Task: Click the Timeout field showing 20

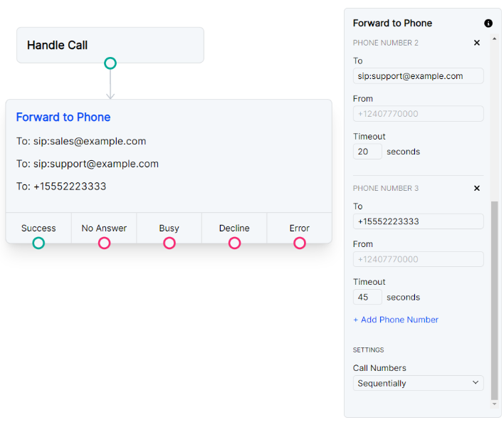Action: pos(367,152)
